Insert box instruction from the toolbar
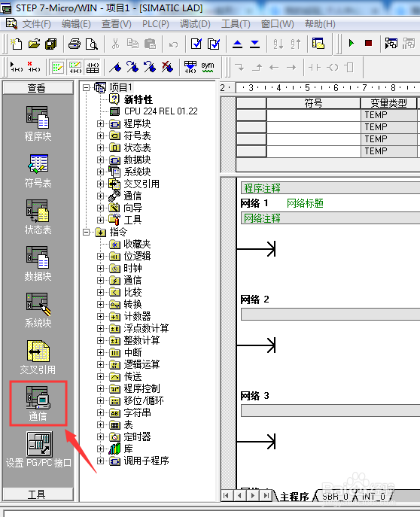 point(349,67)
